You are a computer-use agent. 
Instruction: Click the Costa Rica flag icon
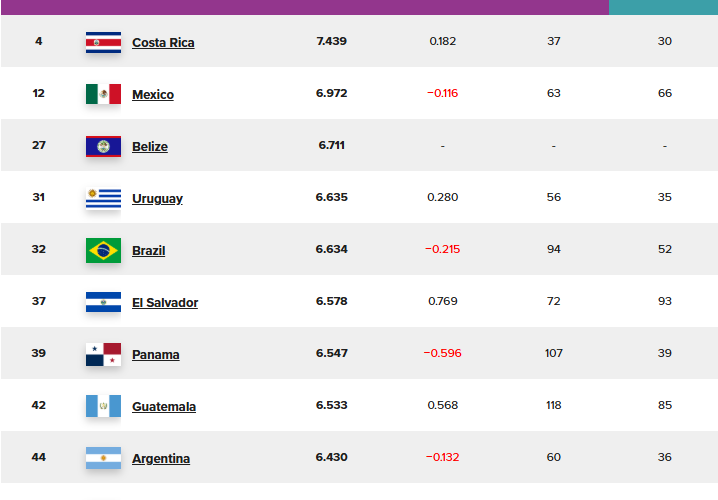[103, 43]
